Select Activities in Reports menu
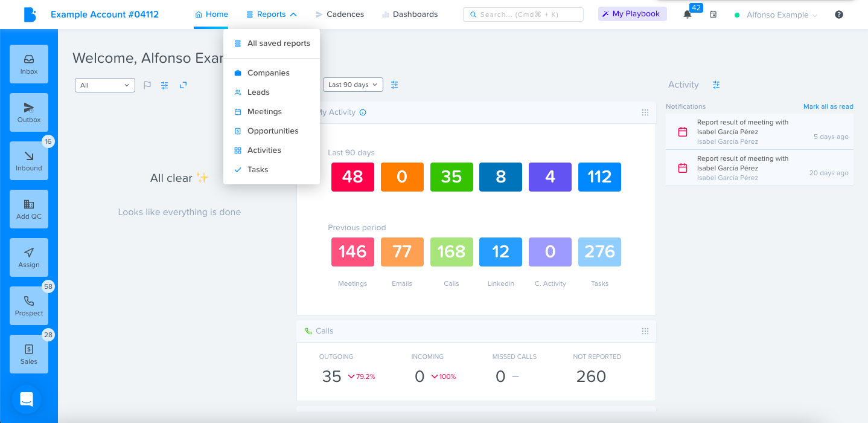 tap(272, 150)
